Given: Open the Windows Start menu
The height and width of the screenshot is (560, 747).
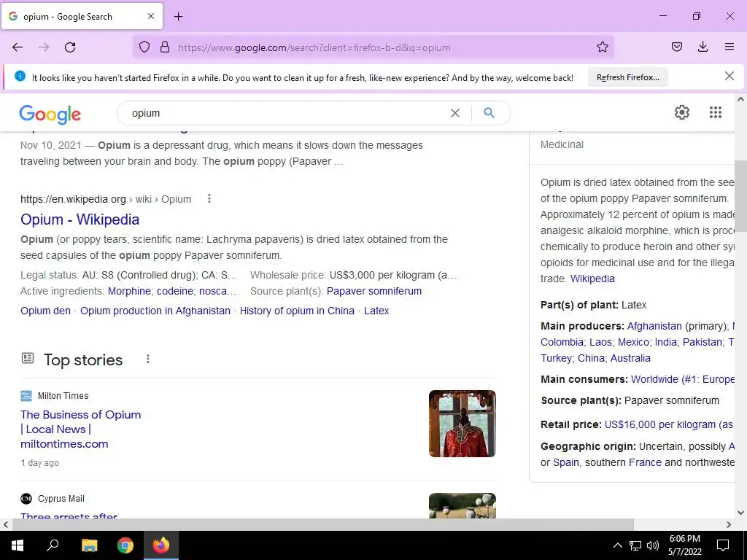Looking at the screenshot, I should [18, 545].
